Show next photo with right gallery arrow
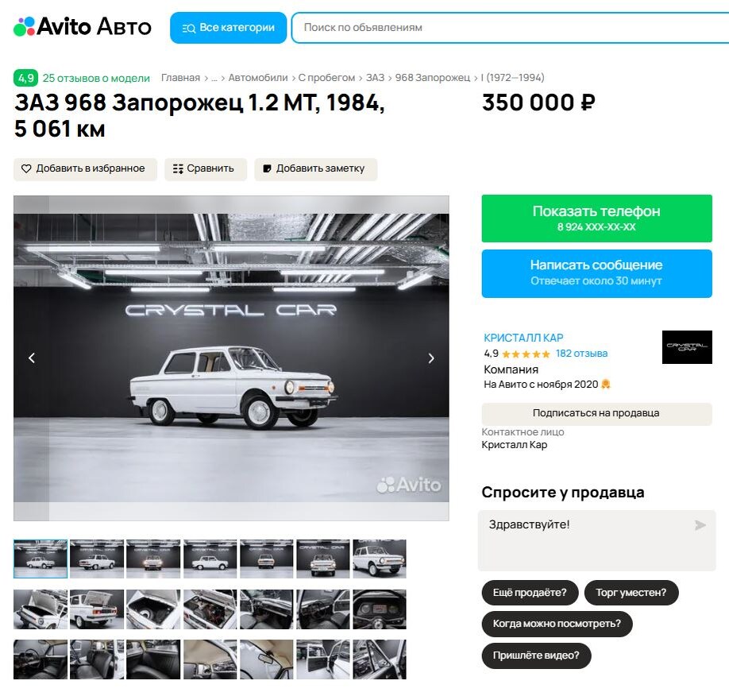The width and height of the screenshot is (729, 700). point(431,358)
